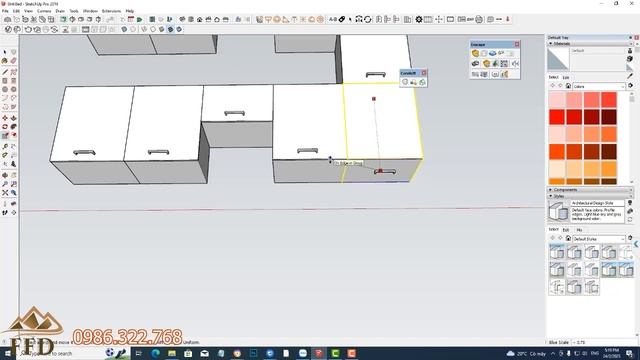Open Windows Task View button
The image size is (640, 360).
tap(138, 353)
